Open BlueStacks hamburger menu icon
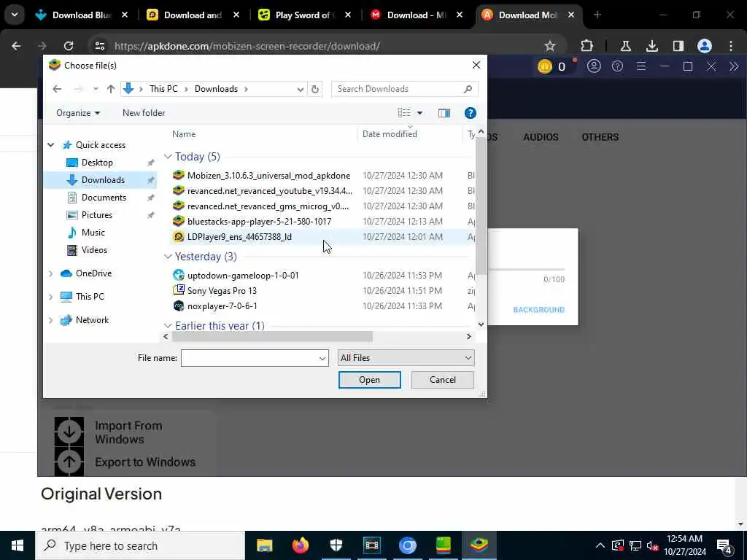The image size is (747, 560). [x=641, y=66]
